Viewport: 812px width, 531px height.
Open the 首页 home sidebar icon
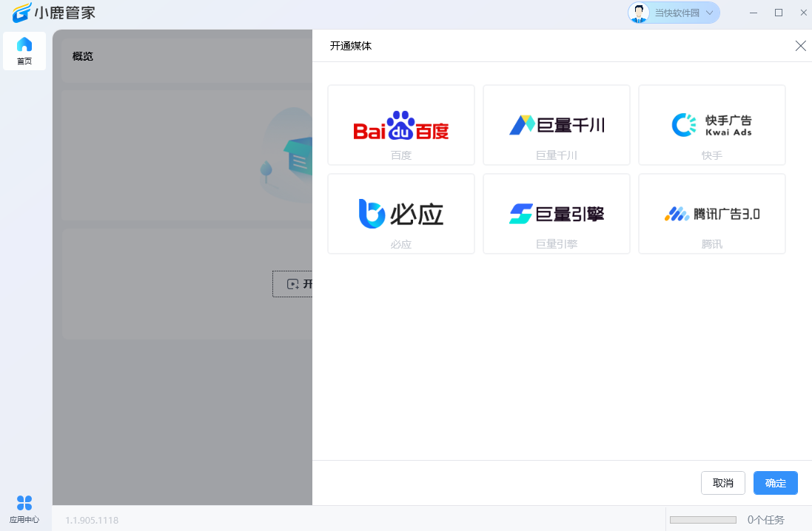coord(24,51)
